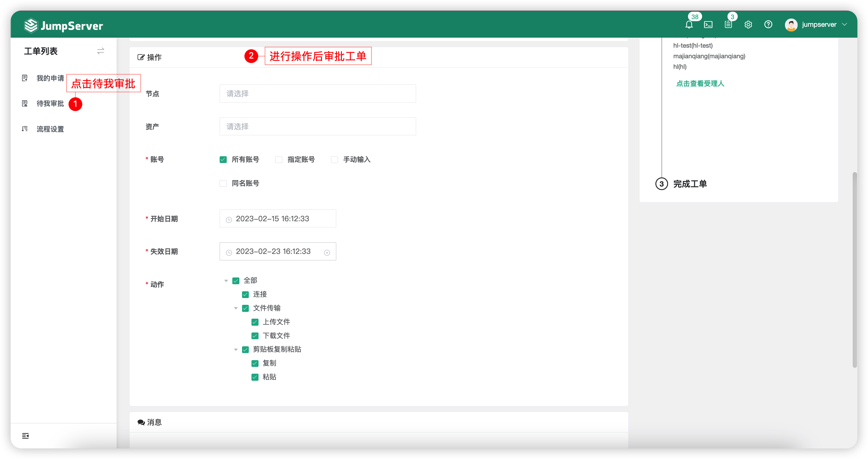
Task: Click the jumpserver user avatar
Action: coord(791,25)
